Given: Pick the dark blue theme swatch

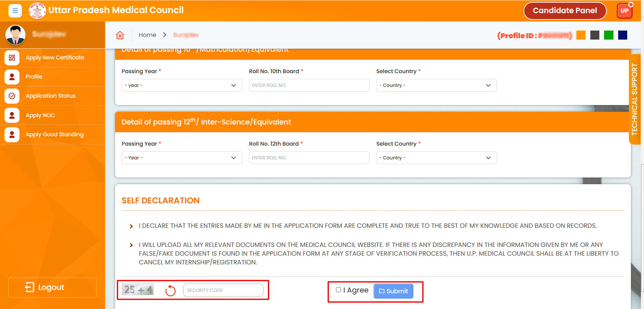Looking at the screenshot, I should (623, 35).
